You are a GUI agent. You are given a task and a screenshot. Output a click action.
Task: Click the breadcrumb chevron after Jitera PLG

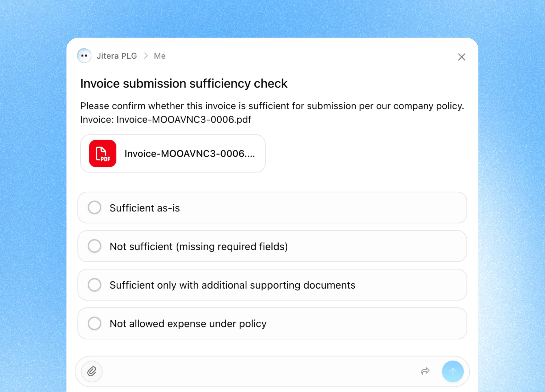point(146,56)
